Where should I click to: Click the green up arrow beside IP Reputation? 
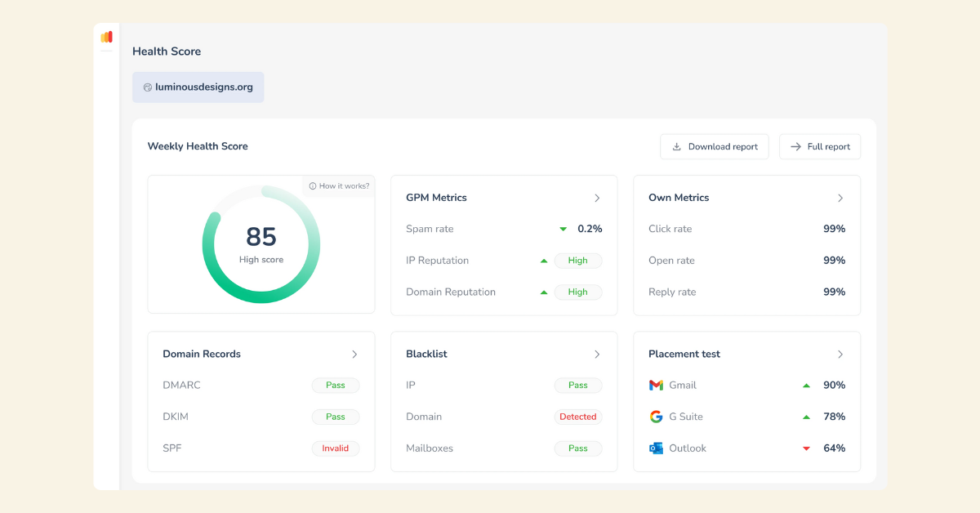(544, 261)
